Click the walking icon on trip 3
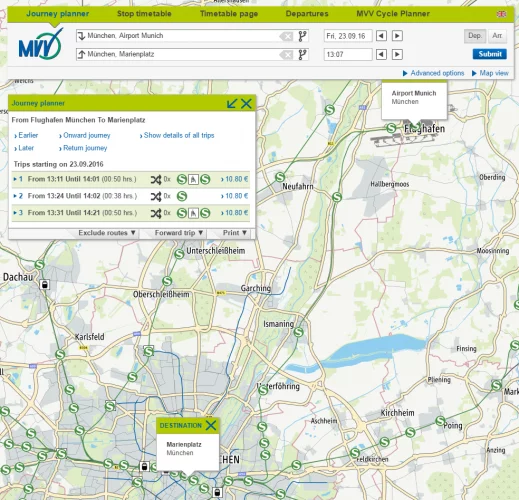519x500 pixels. (193, 213)
